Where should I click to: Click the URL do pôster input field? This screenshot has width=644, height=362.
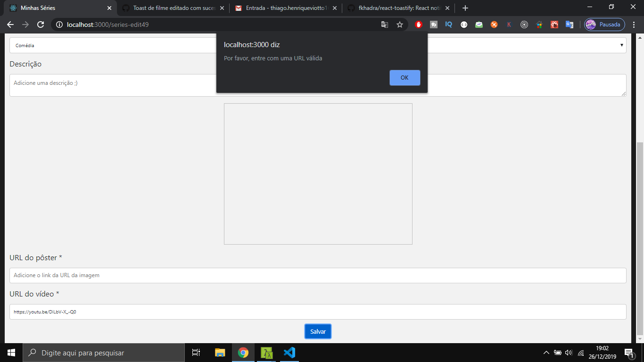coord(318,275)
